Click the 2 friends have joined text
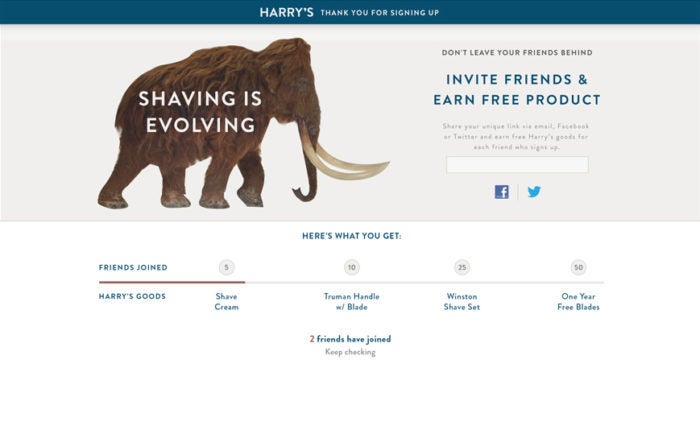This screenshot has width=700, height=438. tap(350, 339)
